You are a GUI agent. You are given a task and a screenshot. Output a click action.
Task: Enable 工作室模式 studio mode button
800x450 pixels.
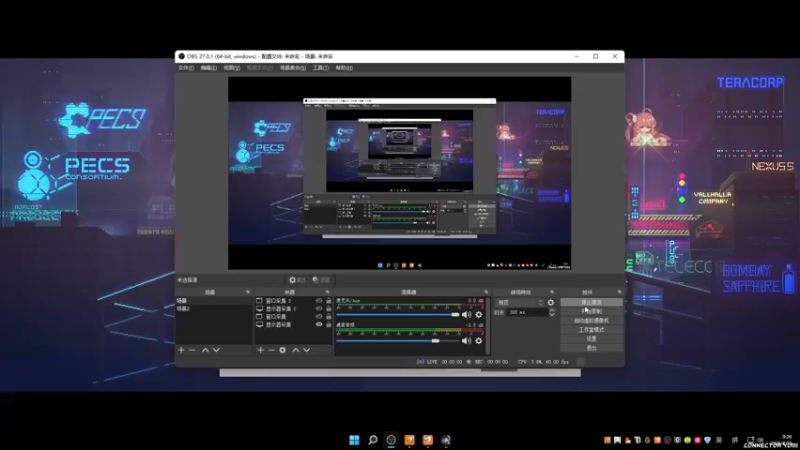(x=591, y=330)
